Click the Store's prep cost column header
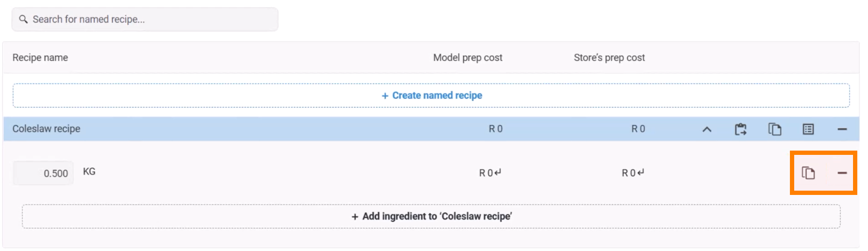Image resolution: width=868 pixels, height=251 pixels. [609, 58]
